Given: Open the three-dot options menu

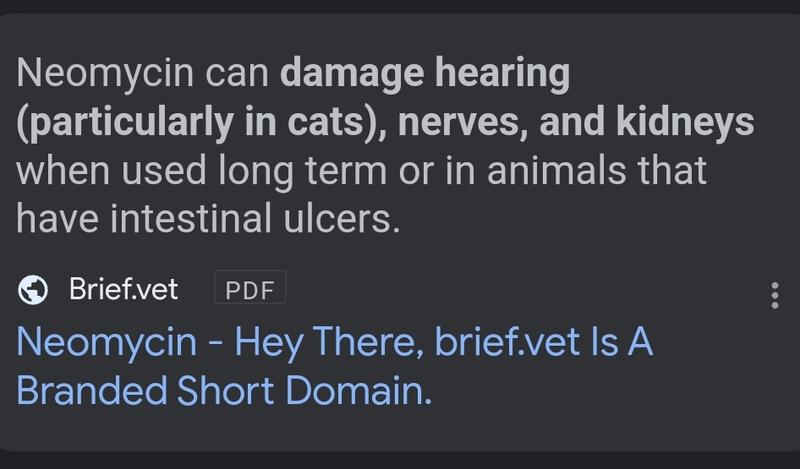Looking at the screenshot, I should click(x=774, y=295).
